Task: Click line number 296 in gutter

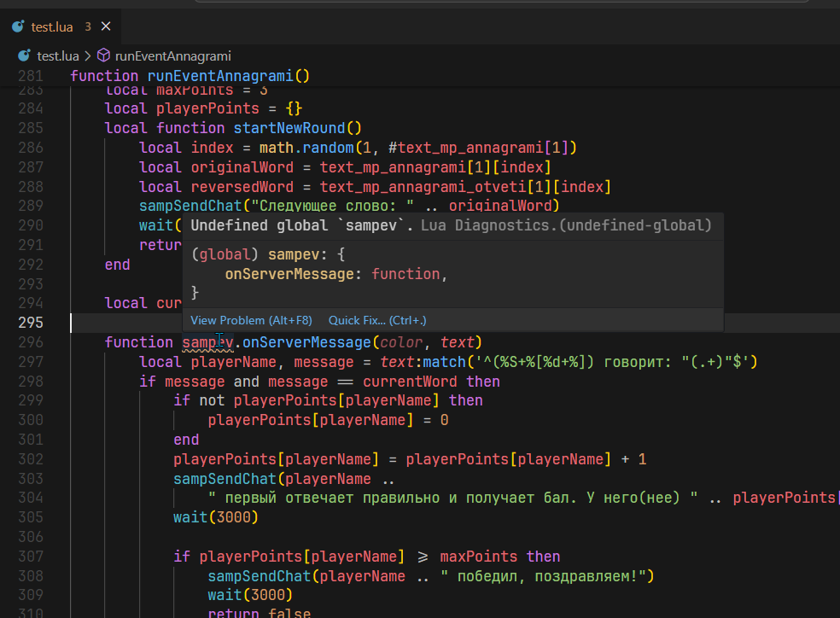Action: coord(31,342)
